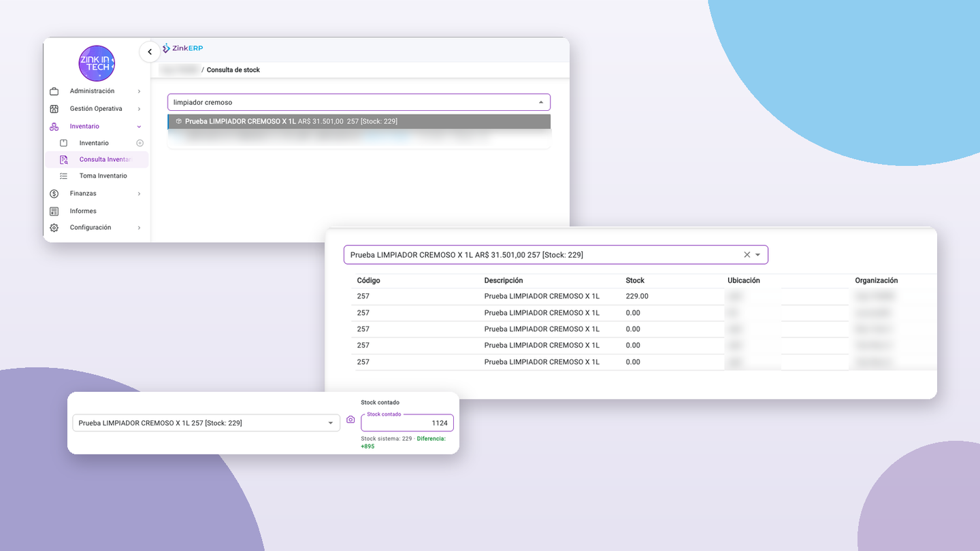Click the box icon in search result row
The height and width of the screenshot is (551, 980).
[178, 122]
